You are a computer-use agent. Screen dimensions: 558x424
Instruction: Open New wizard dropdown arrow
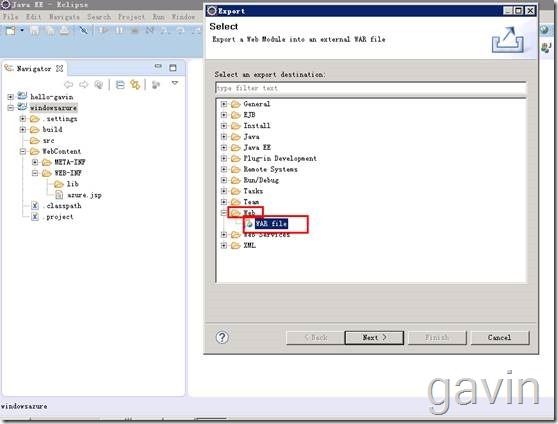click(22, 31)
